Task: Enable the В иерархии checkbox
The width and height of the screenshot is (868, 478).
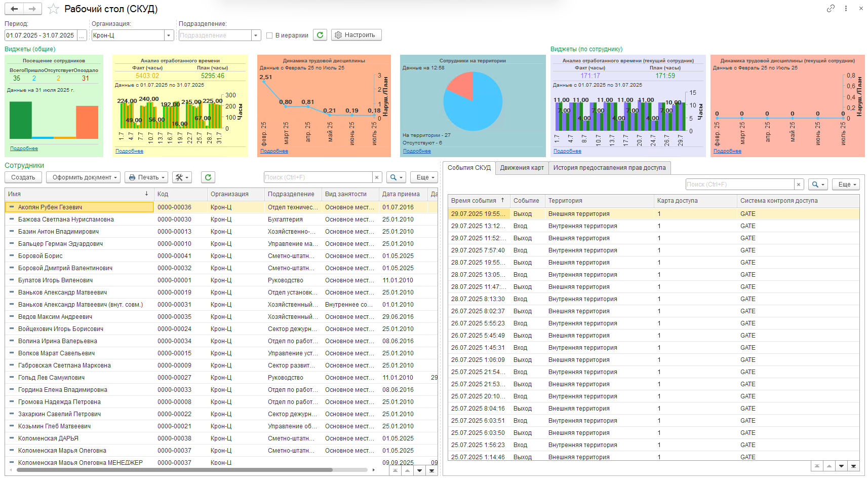Action: point(269,35)
